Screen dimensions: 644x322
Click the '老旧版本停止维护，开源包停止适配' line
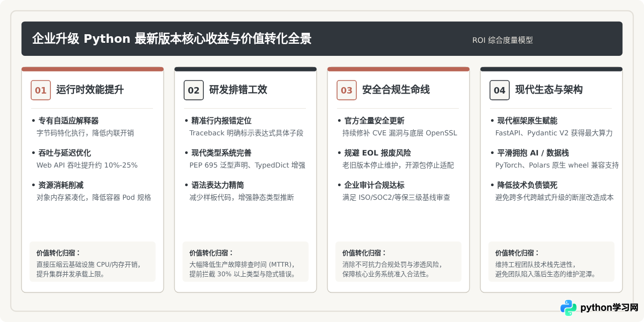pyautogui.click(x=398, y=166)
